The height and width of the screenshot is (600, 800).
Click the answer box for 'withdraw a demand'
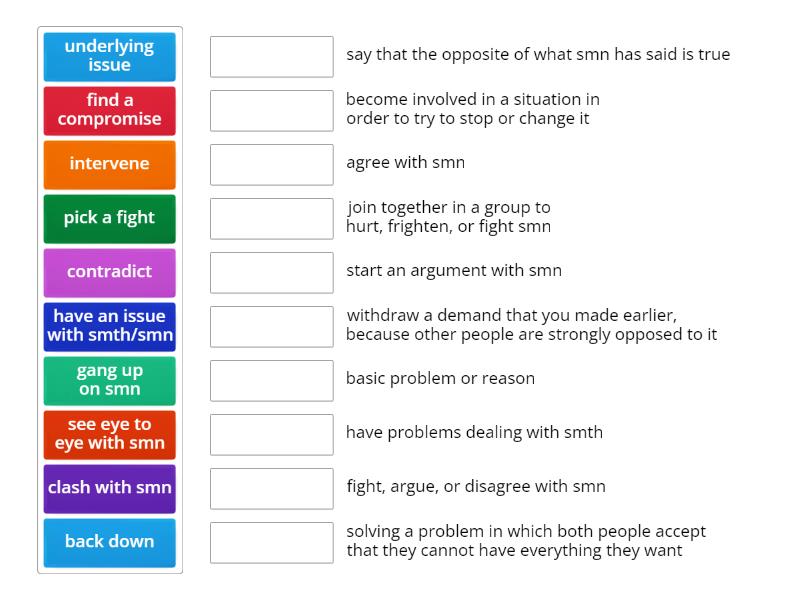(x=271, y=326)
